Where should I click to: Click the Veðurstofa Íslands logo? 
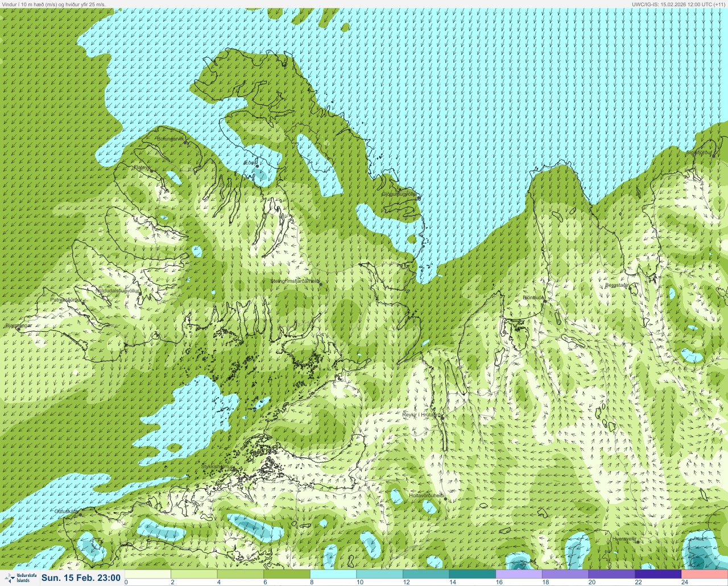coord(19,577)
